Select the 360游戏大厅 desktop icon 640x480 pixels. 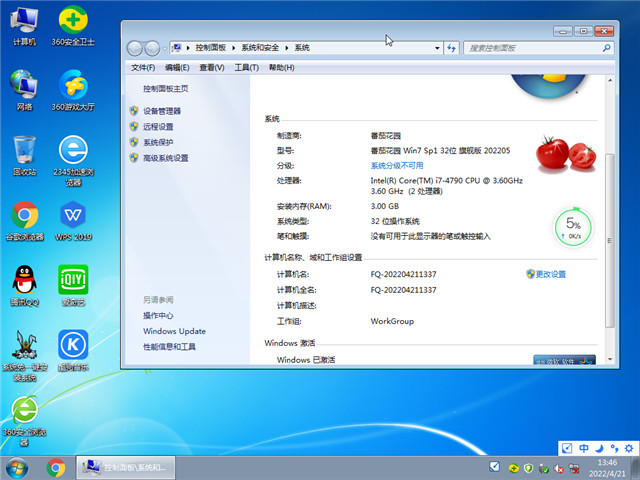tap(73, 90)
